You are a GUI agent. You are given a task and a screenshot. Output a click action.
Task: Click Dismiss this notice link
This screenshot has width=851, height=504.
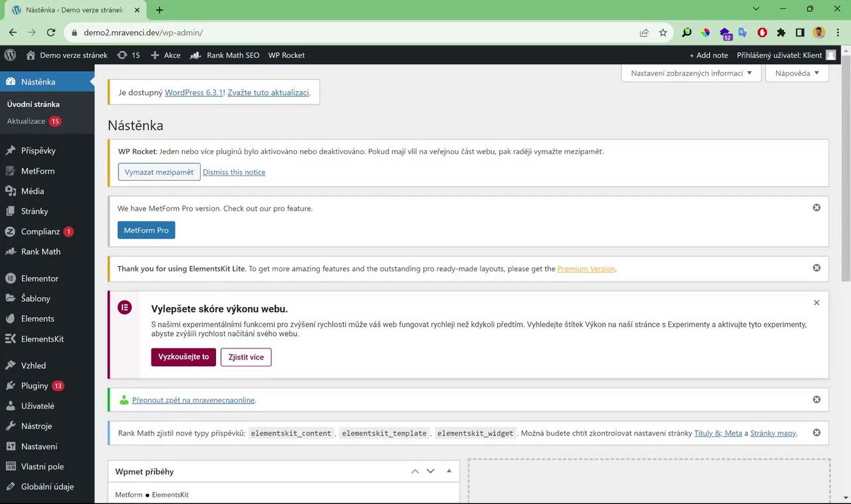[234, 172]
